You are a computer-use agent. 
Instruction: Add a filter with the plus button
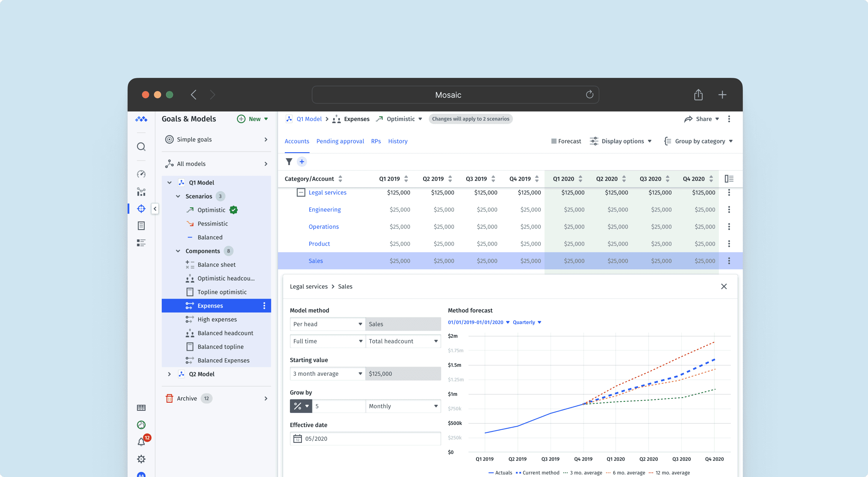302,161
